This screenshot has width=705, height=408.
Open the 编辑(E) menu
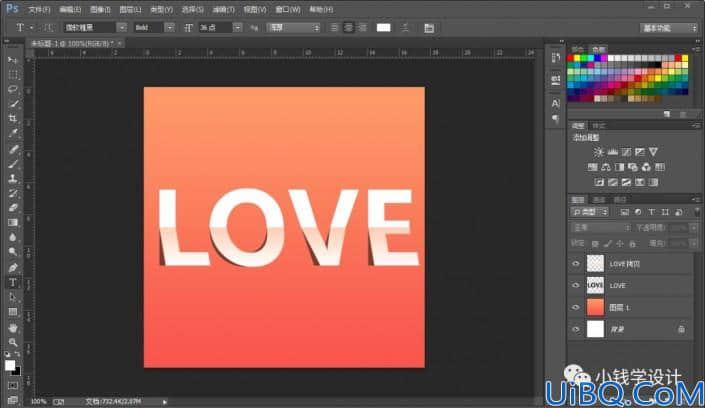click(70, 9)
